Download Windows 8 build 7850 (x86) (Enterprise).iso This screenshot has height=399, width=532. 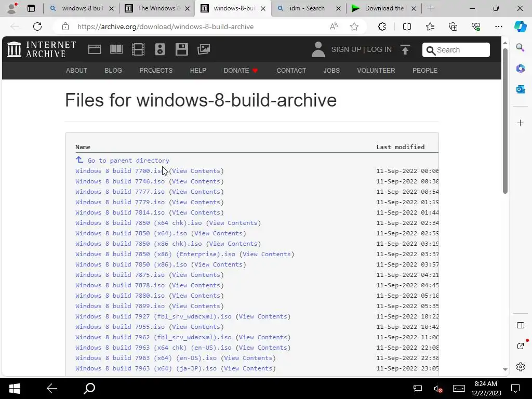[155, 254]
